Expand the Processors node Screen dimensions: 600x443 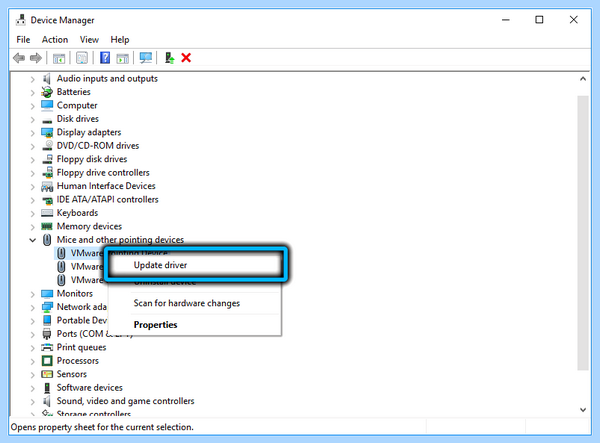coord(33,362)
